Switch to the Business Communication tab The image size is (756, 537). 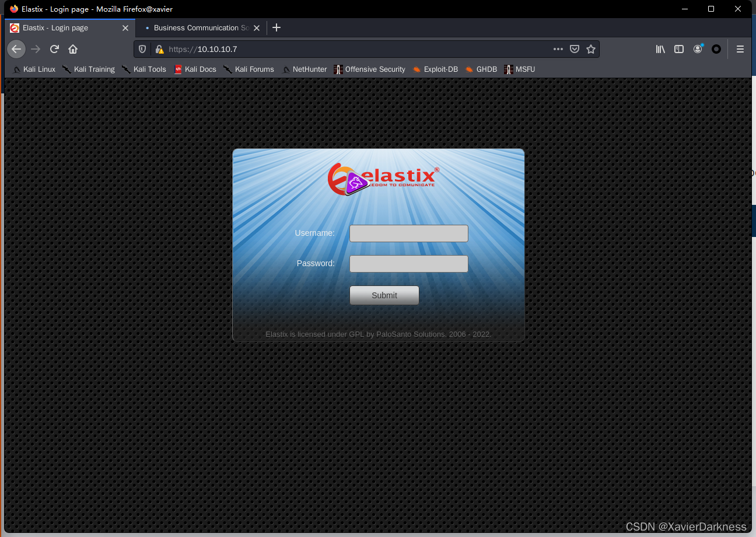tap(202, 27)
